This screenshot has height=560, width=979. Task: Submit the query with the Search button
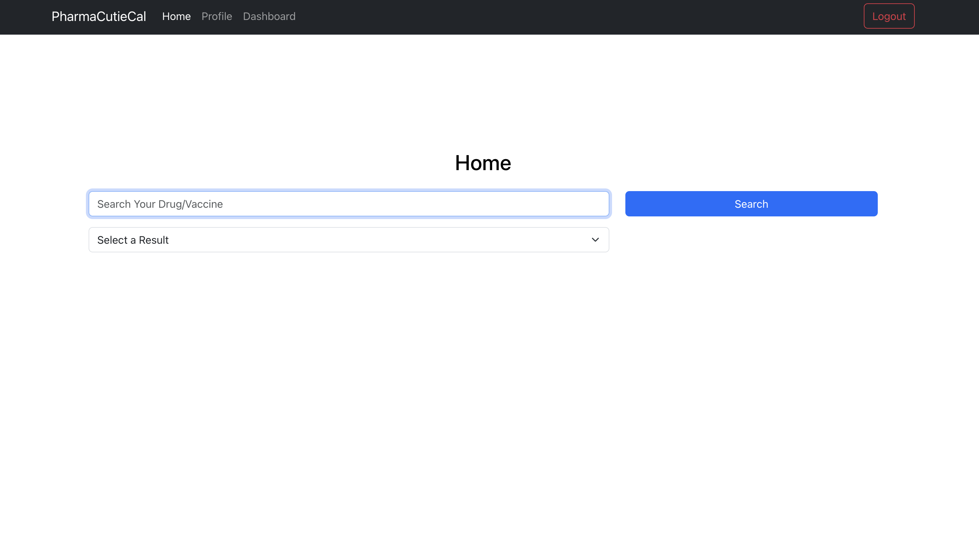pos(751,204)
